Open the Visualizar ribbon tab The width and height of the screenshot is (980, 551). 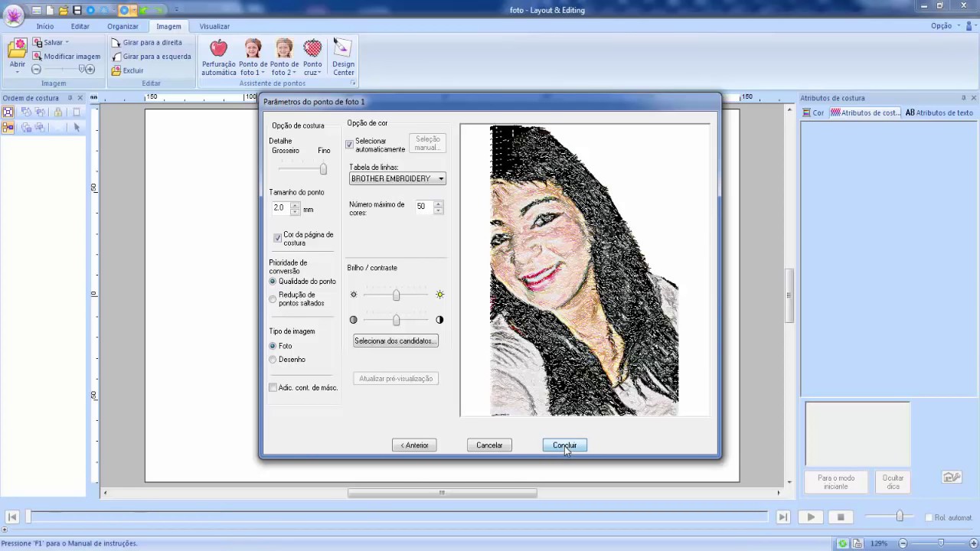(x=214, y=26)
